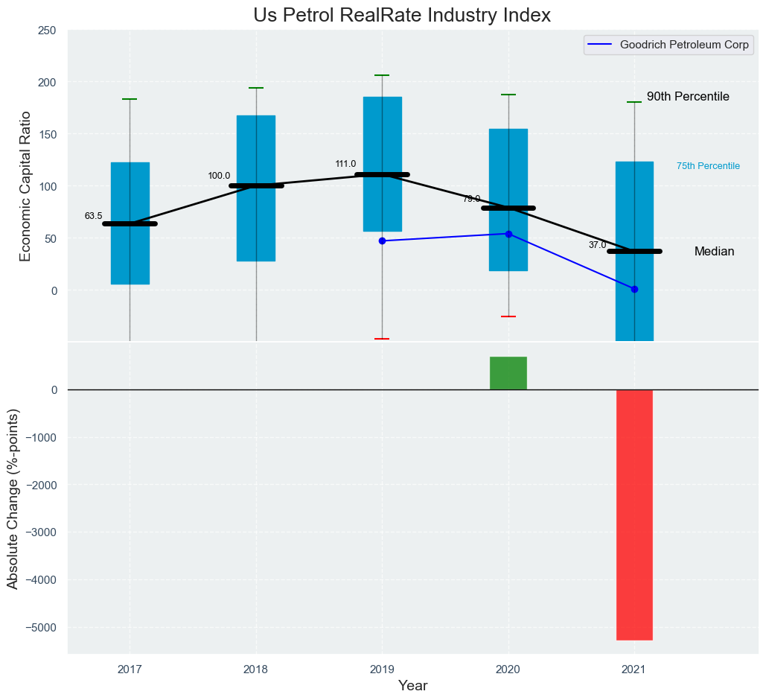Click the Goodrich blue data point at 2020

tap(508, 234)
